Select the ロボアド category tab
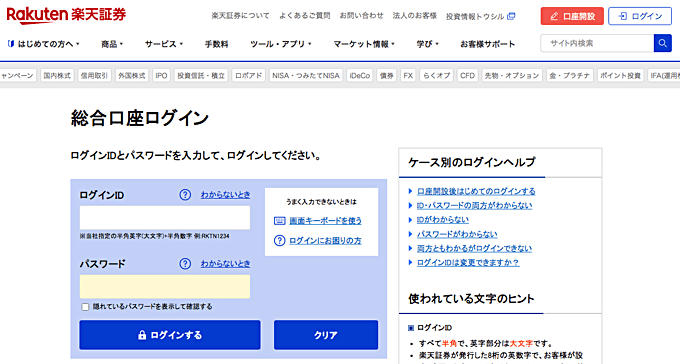This screenshot has width=680, height=364. coord(248,75)
